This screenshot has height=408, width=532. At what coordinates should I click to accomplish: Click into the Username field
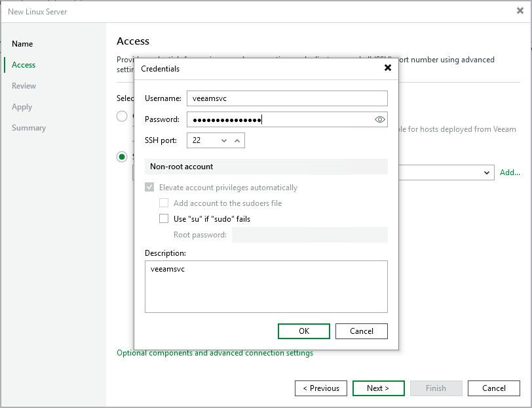click(x=287, y=98)
